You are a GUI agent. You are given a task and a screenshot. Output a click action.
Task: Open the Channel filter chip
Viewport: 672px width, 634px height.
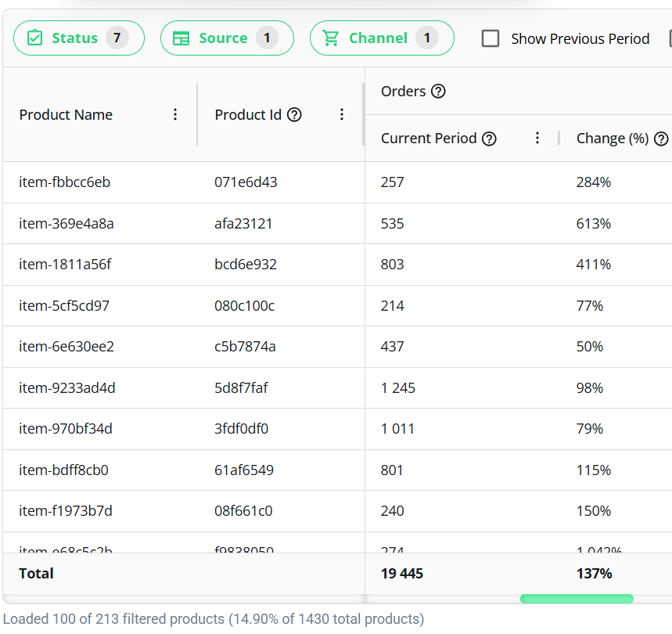pyautogui.click(x=381, y=38)
